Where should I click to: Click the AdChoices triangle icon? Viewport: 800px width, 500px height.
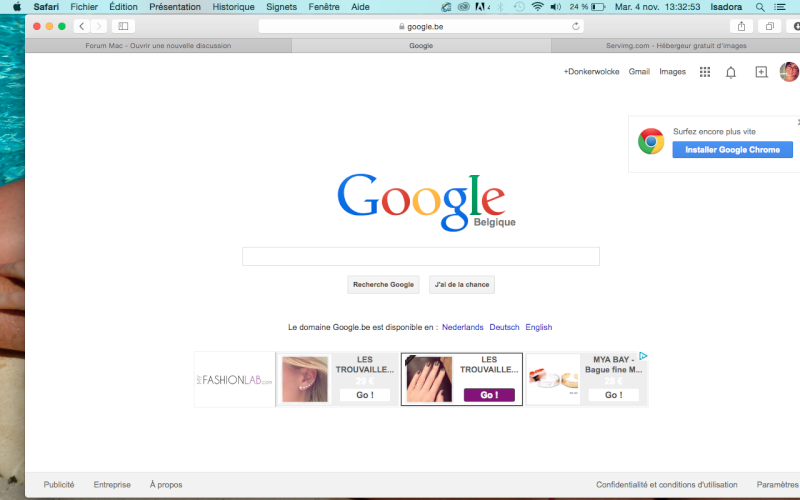tap(643, 356)
